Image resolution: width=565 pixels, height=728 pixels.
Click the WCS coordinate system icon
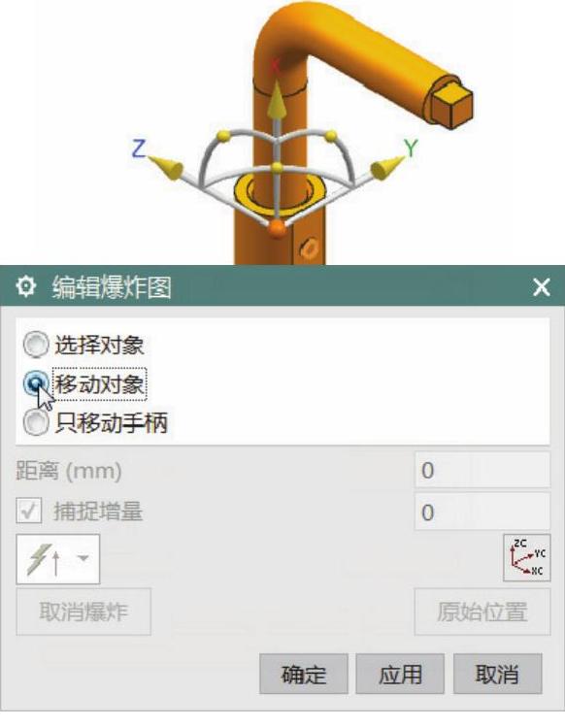pos(526,557)
